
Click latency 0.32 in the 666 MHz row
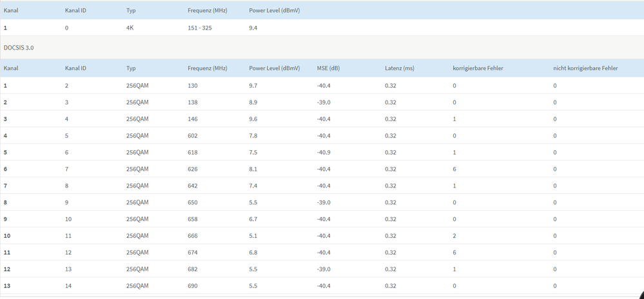(x=391, y=236)
